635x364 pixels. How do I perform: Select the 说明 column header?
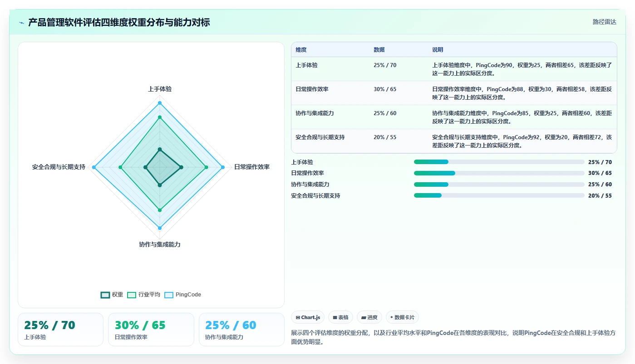[x=438, y=50]
